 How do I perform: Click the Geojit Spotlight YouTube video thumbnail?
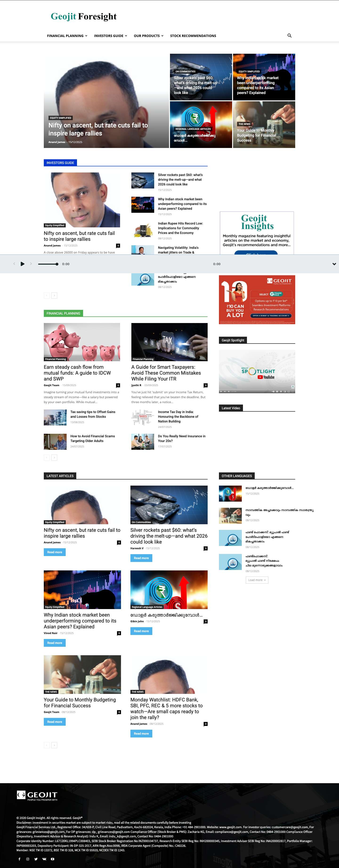[x=257, y=372]
